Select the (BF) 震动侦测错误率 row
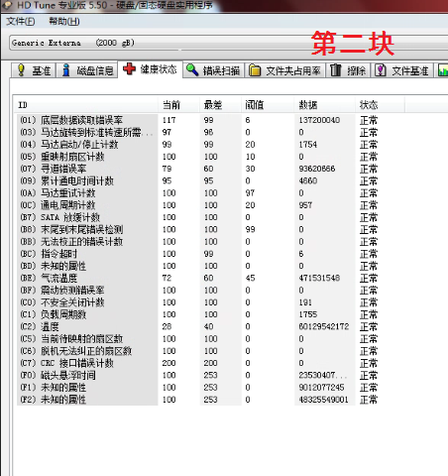Image resolution: width=448 pixels, height=476 pixels. click(198, 291)
